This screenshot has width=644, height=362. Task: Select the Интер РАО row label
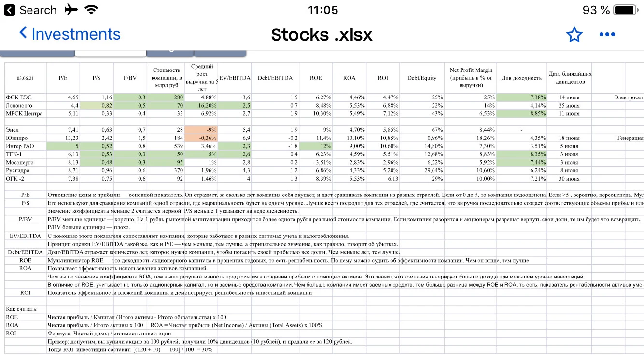click(26, 146)
